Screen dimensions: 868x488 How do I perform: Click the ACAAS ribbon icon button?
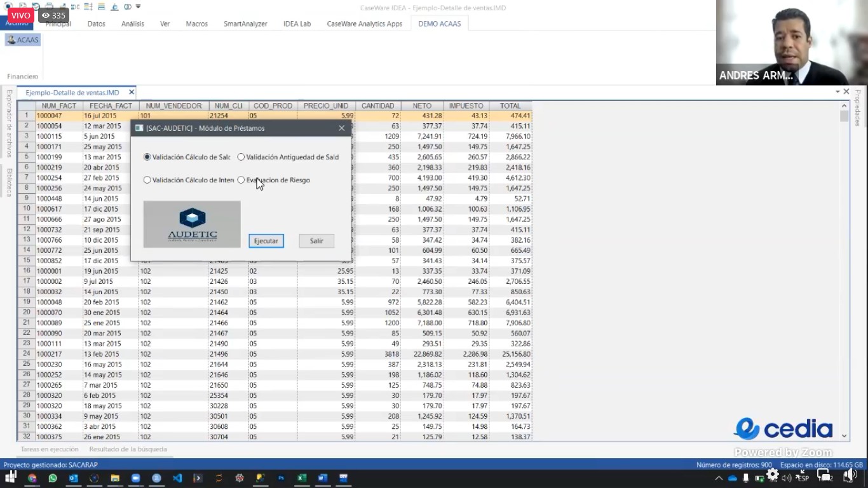click(23, 40)
